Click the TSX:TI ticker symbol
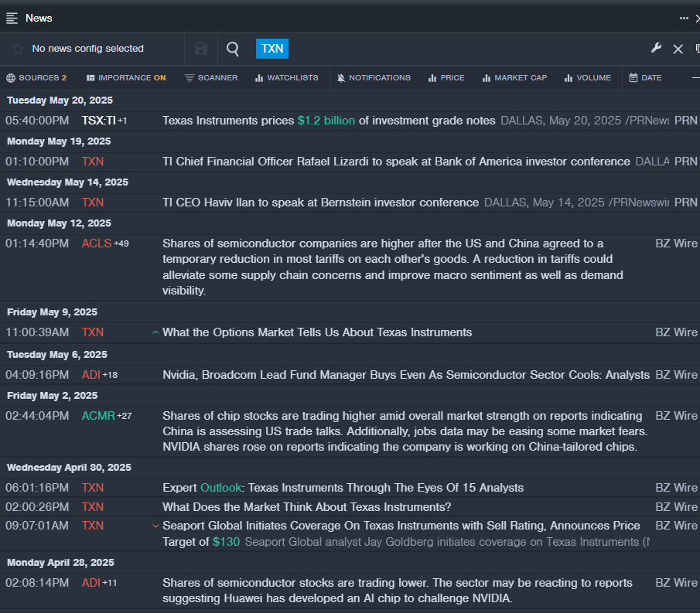The image size is (700, 613). (x=99, y=121)
